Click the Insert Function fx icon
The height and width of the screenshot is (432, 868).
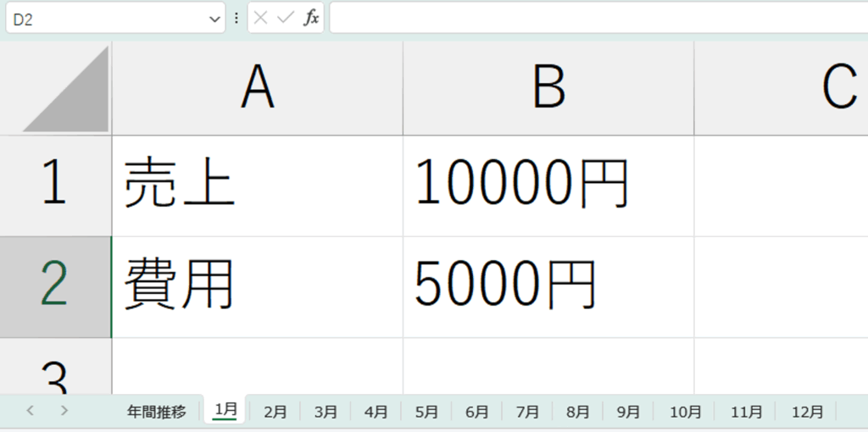click(312, 18)
